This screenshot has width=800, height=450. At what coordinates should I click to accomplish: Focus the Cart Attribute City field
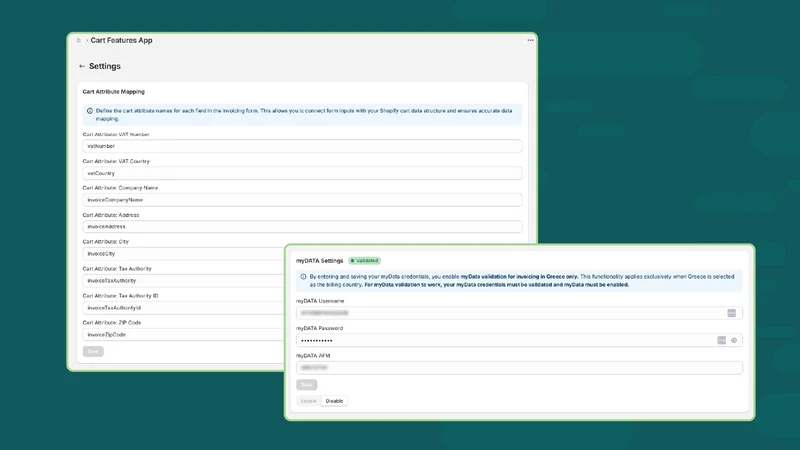pos(184,254)
